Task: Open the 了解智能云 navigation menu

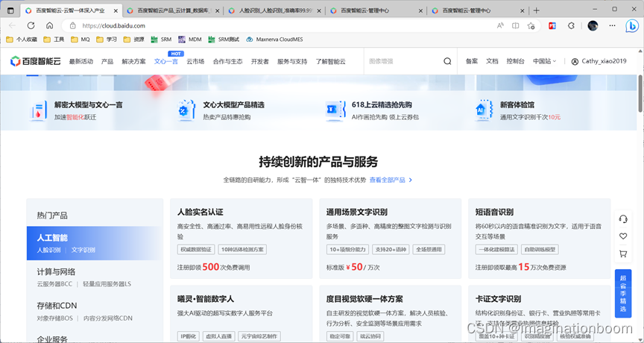Action: coord(331,61)
